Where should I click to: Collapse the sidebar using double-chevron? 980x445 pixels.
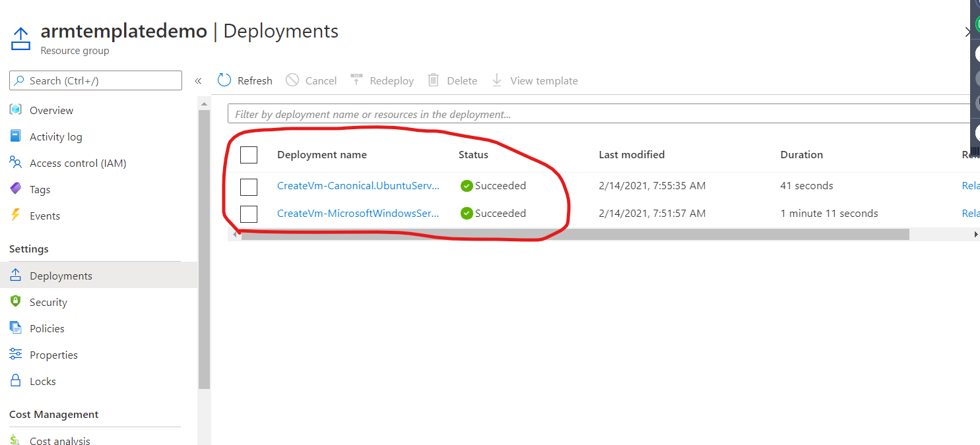tap(198, 81)
